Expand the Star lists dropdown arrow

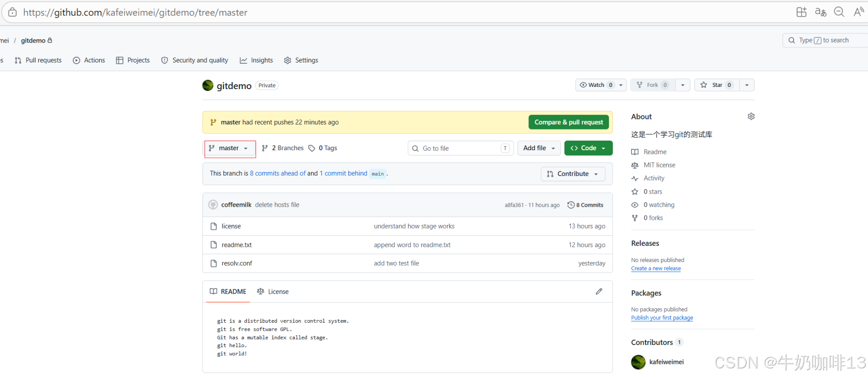tap(747, 85)
